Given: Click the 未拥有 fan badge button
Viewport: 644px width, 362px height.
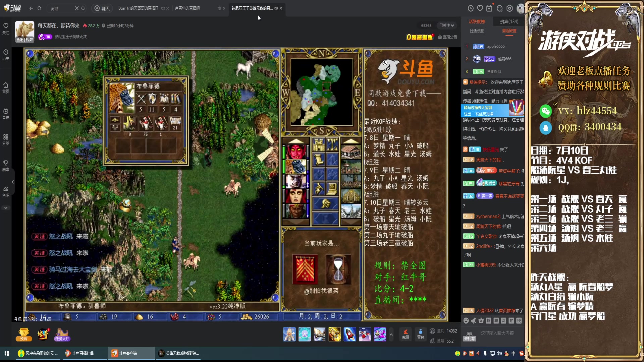Looking at the screenshot, I should (469, 337).
